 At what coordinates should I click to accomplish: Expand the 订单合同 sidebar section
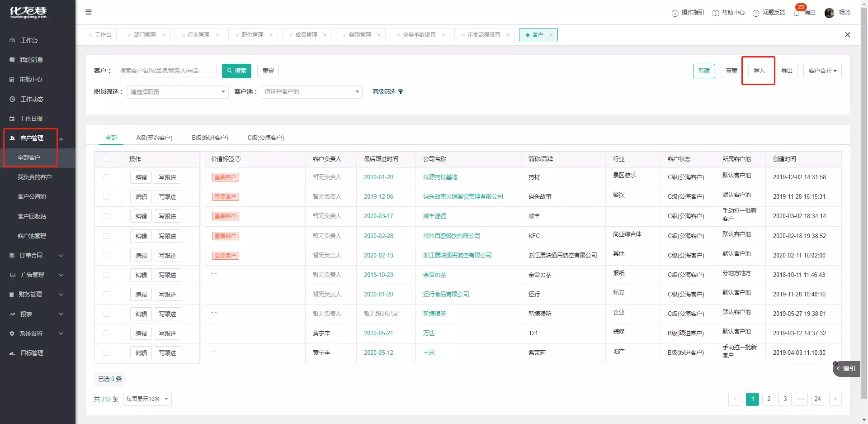point(61,255)
